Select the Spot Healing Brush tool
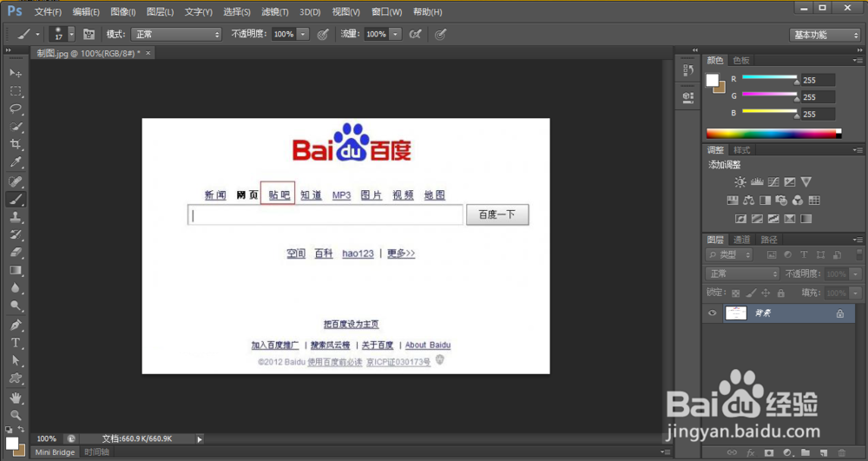 click(16, 181)
